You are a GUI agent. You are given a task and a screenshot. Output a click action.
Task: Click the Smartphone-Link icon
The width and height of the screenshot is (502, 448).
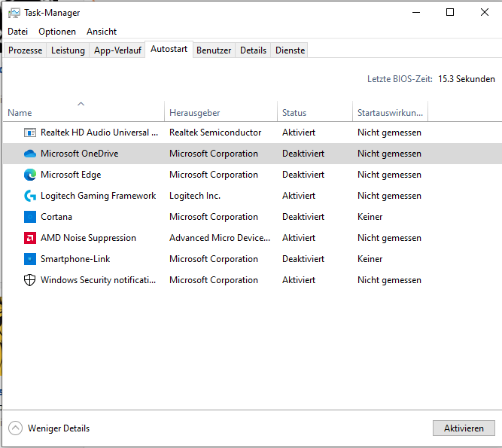(30, 259)
